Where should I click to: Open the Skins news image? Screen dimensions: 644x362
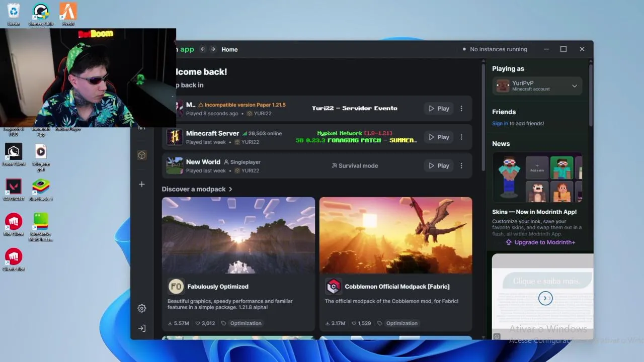click(x=537, y=177)
